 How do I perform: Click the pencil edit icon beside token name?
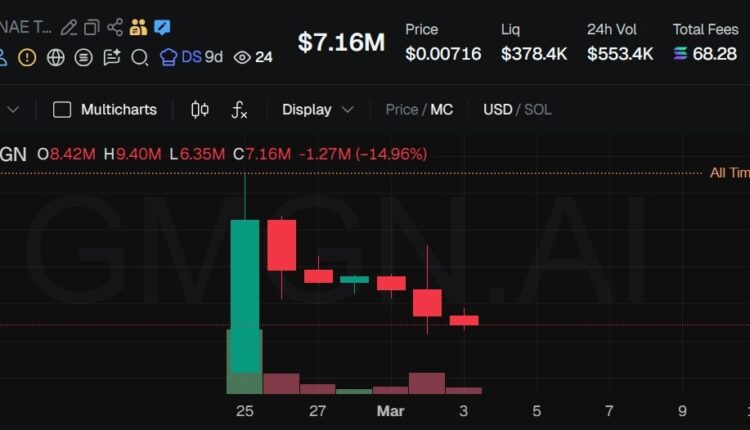click(68, 27)
